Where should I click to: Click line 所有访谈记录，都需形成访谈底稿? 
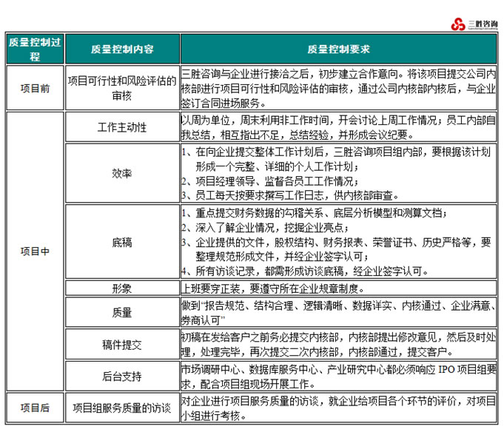click(305, 271)
